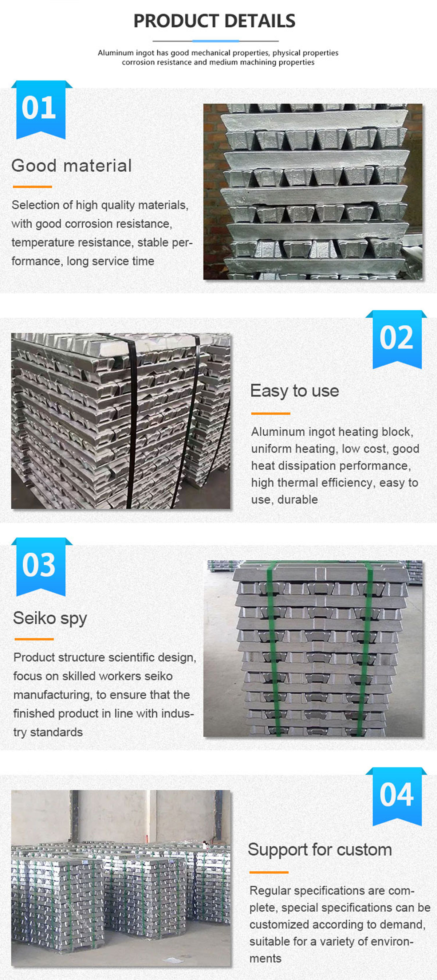Click the blue 01 ribbon badge
The image size is (437, 980).
(x=41, y=110)
